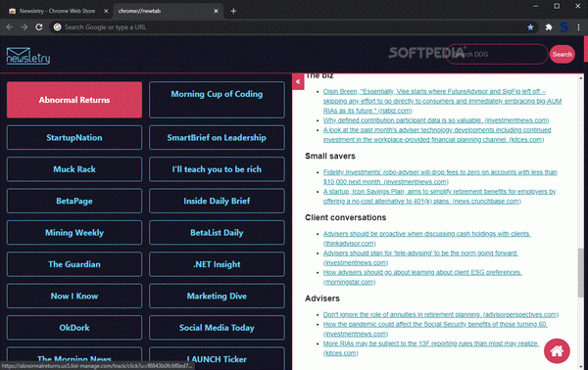The image size is (588, 370).
Task: Click the article scrollbar up arrow
Action: (580, 77)
